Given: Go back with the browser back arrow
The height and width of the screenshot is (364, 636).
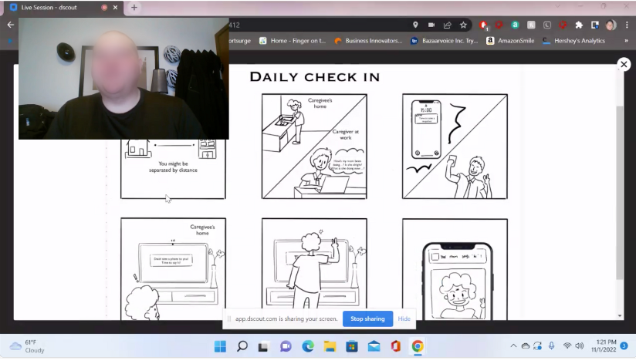Looking at the screenshot, I should (x=11, y=25).
